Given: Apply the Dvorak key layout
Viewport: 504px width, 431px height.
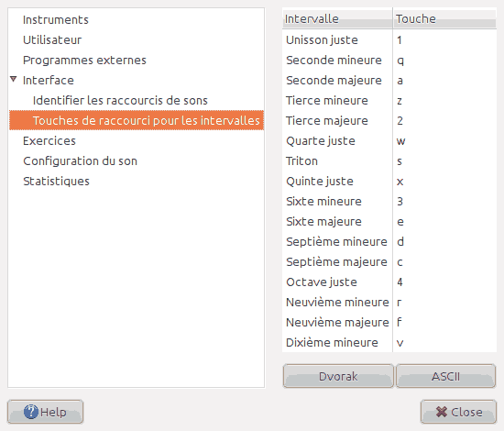Looking at the screenshot, I should tap(338, 376).
